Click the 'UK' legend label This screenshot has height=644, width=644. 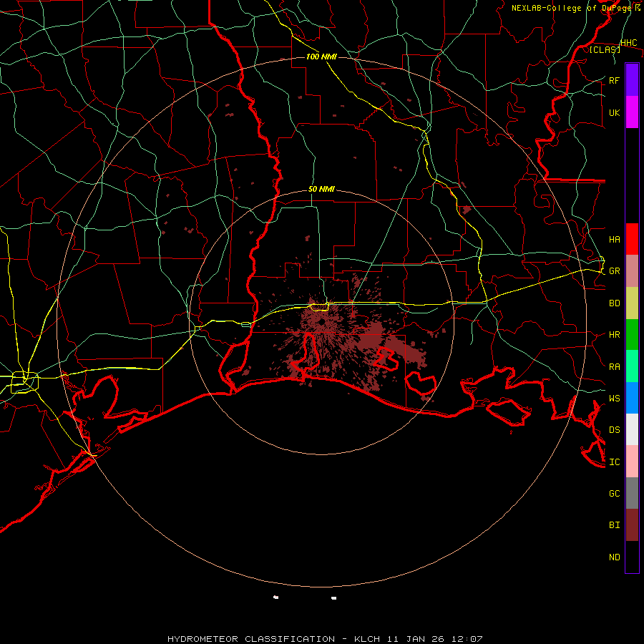[x=614, y=112]
